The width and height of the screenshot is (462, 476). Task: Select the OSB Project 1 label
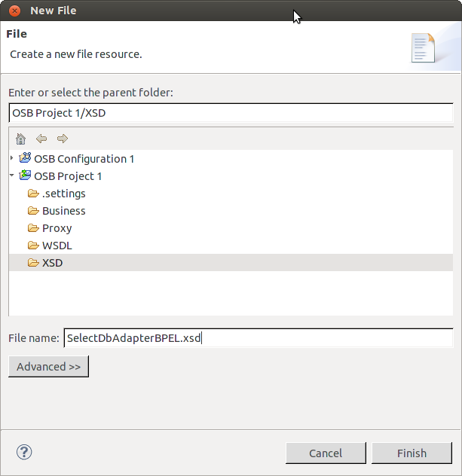tap(68, 176)
